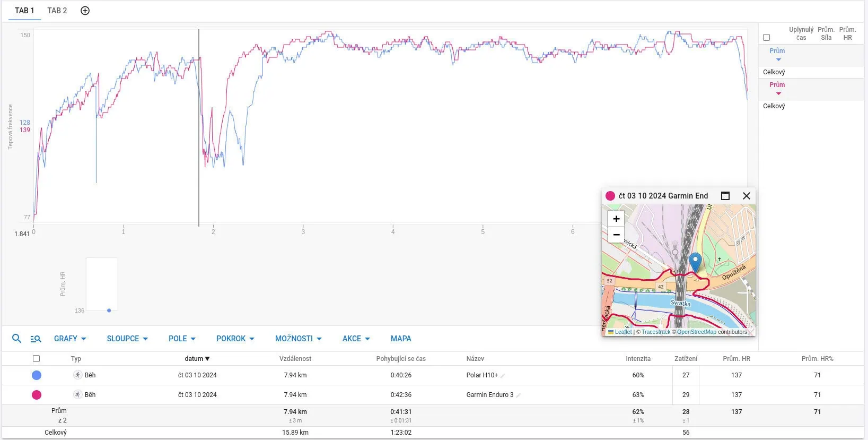Viewport: 868px width, 440px height.
Task: Click the pink Garmin Enduro color swatch
Action: [37, 395]
